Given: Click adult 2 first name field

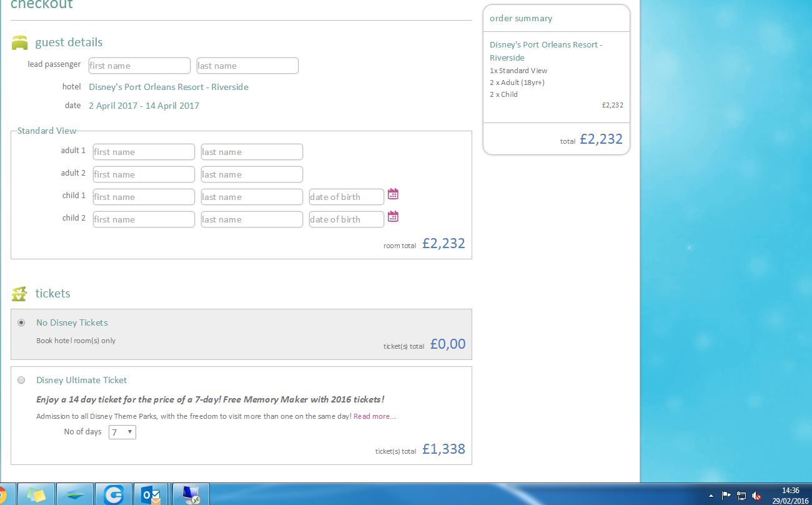Looking at the screenshot, I should tap(144, 174).
